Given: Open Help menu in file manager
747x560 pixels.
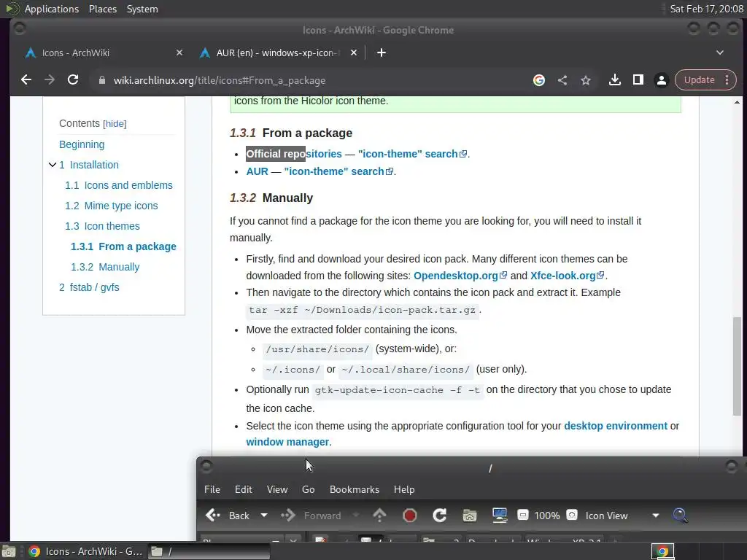Looking at the screenshot, I should (x=404, y=489).
